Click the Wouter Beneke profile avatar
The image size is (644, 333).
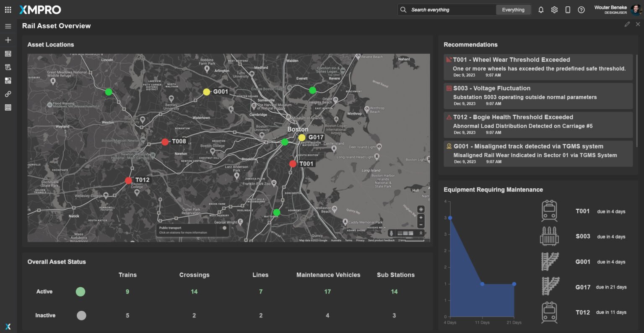tap(635, 10)
